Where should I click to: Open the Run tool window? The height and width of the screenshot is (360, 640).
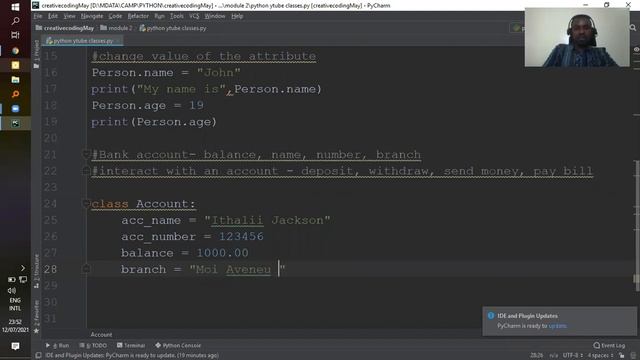pos(58,345)
